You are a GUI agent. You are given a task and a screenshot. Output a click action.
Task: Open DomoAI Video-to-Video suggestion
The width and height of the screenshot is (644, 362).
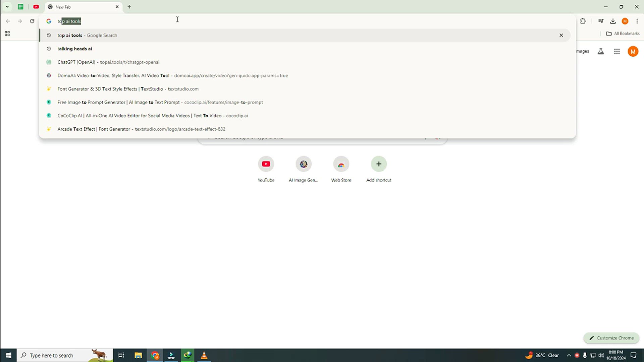305,75
